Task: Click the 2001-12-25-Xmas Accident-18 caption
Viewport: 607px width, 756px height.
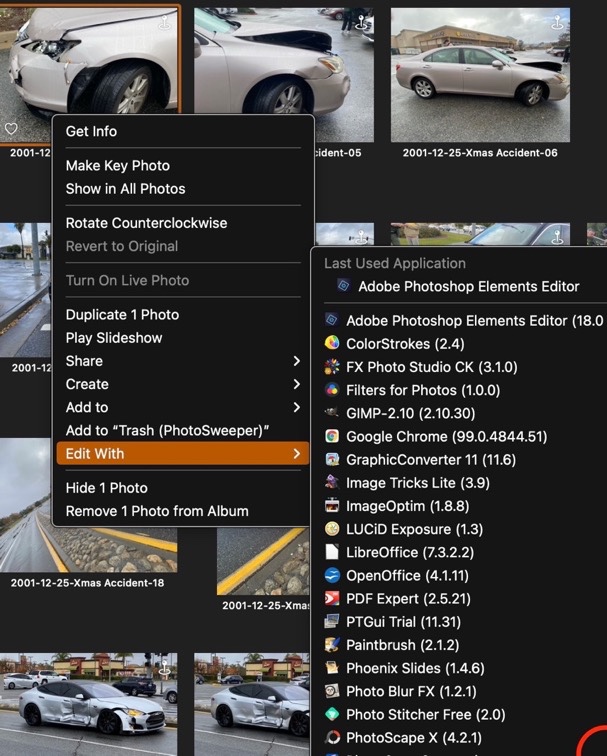Action: (x=87, y=582)
